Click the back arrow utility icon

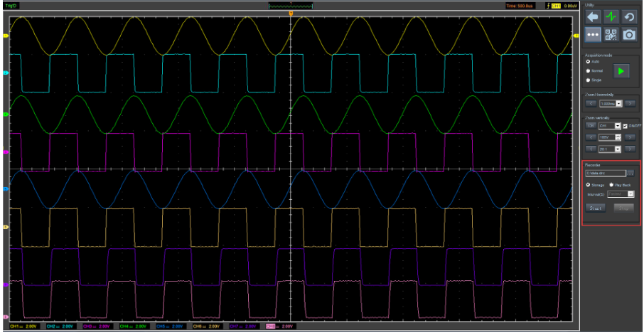pyautogui.click(x=593, y=17)
